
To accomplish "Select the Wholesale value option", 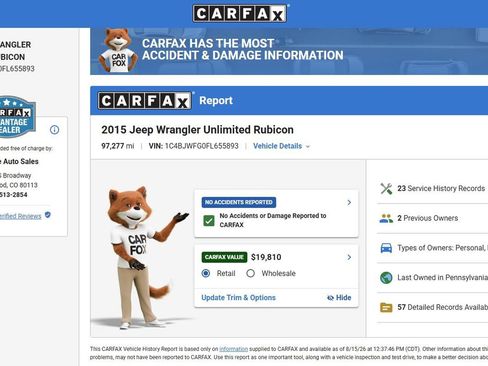I will (250, 273).
